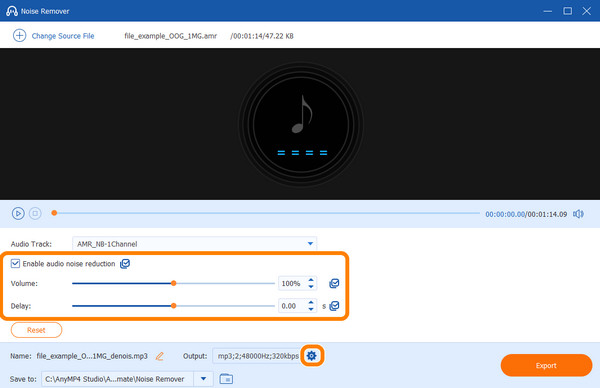This screenshot has height=388, width=600.
Task: Click the playback progress handle
Action: [x=54, y=213]
